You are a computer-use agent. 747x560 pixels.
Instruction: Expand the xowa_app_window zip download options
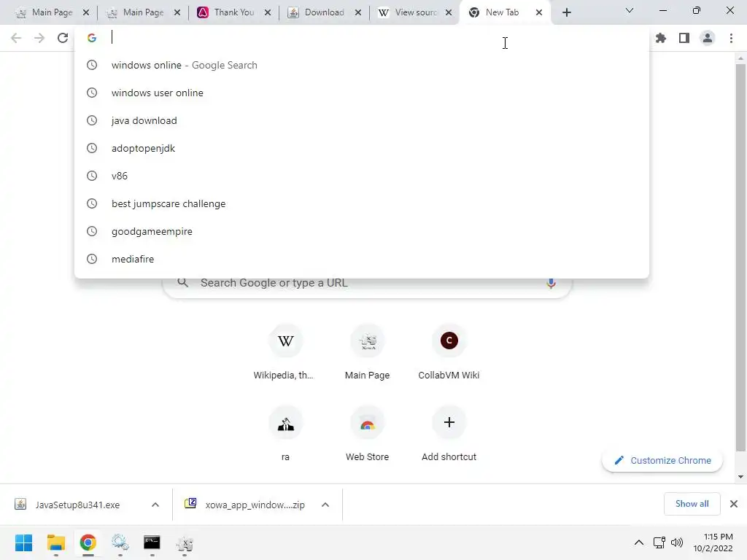(x=325, y=505)
